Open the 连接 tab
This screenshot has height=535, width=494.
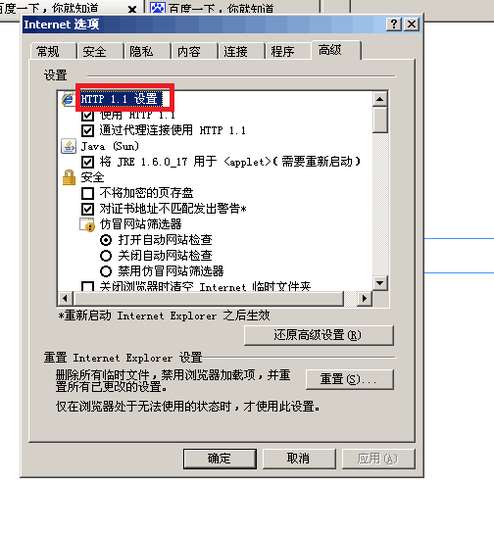pos(235,52)
